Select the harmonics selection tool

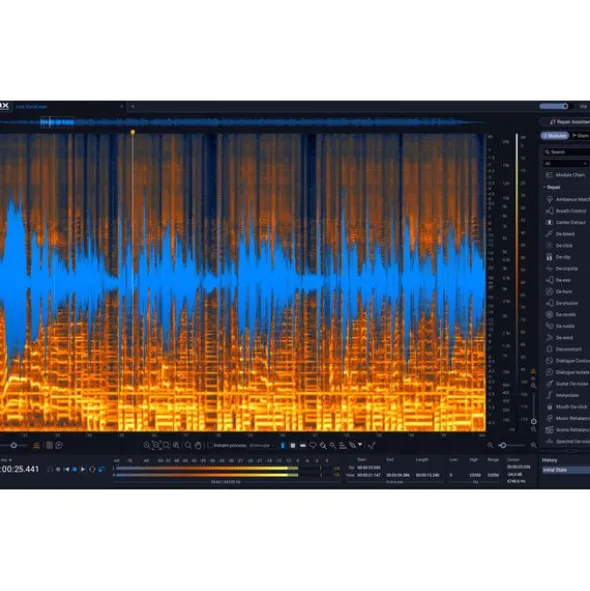click(343, 446)
